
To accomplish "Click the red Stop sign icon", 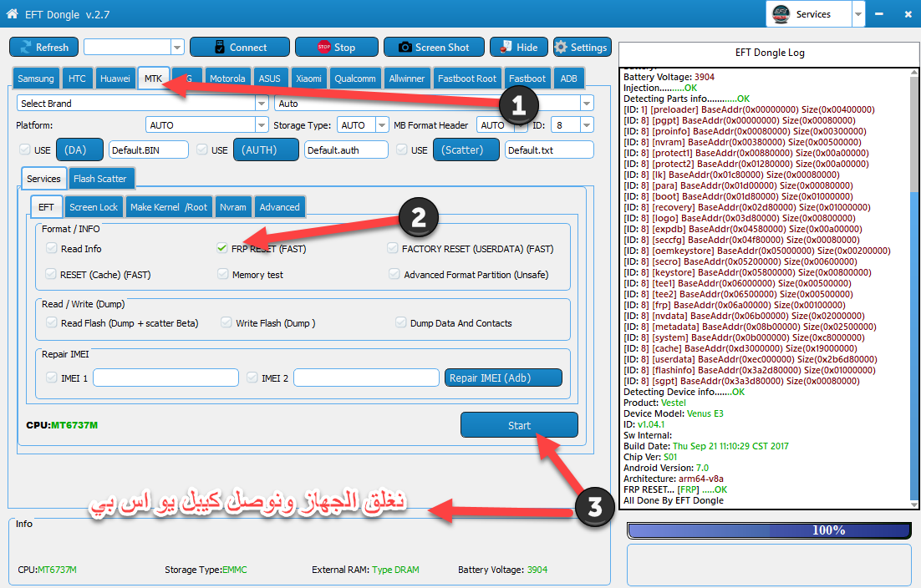I will tap(323, 48).
